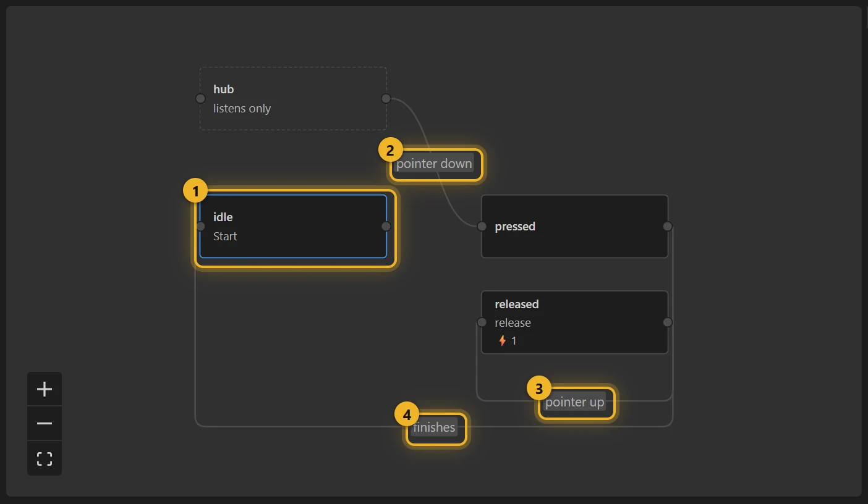Select the hub state node
The image size is (868, 504).
pos(293,99)
